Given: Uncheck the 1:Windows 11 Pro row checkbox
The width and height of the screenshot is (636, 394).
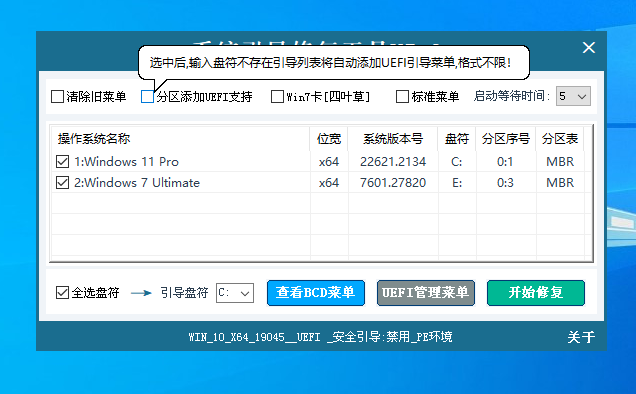Looking at the screenshot, I should pyautogui.click(x=62, y=161).
